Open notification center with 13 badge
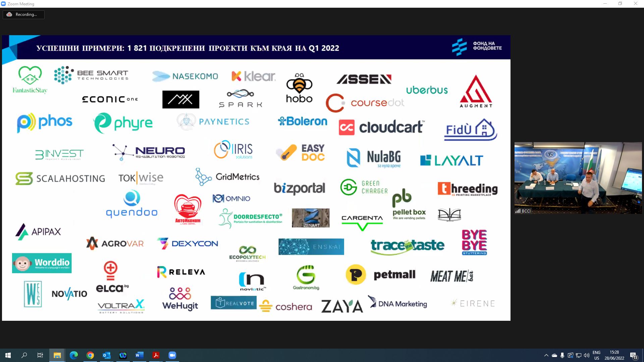This screenshot has height=362, width=644. (x=634, y=356)
